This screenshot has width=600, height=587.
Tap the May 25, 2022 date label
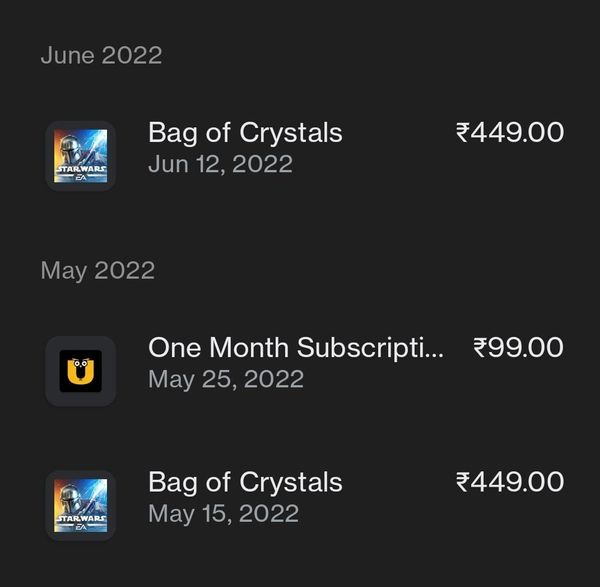pyautogui.click(x=226, y=380)
